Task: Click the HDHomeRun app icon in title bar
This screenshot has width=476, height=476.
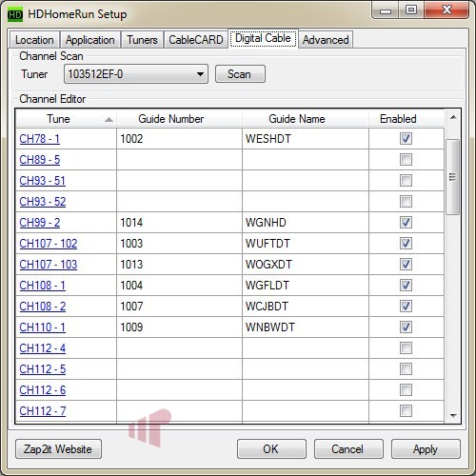Action: click(15, 15)
